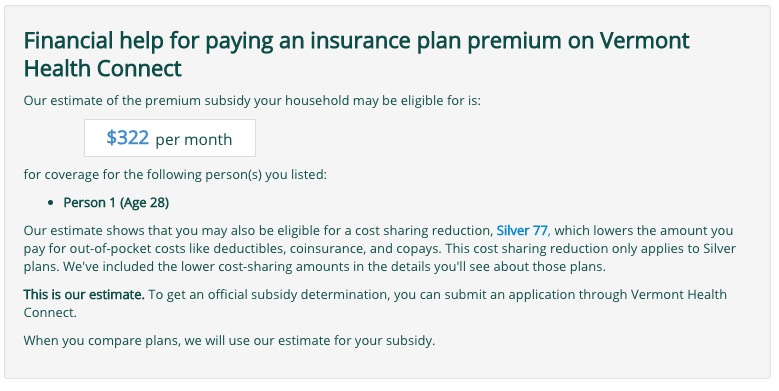
Task: Click the bold 'This is our estimate.' text
Action: 84,295
